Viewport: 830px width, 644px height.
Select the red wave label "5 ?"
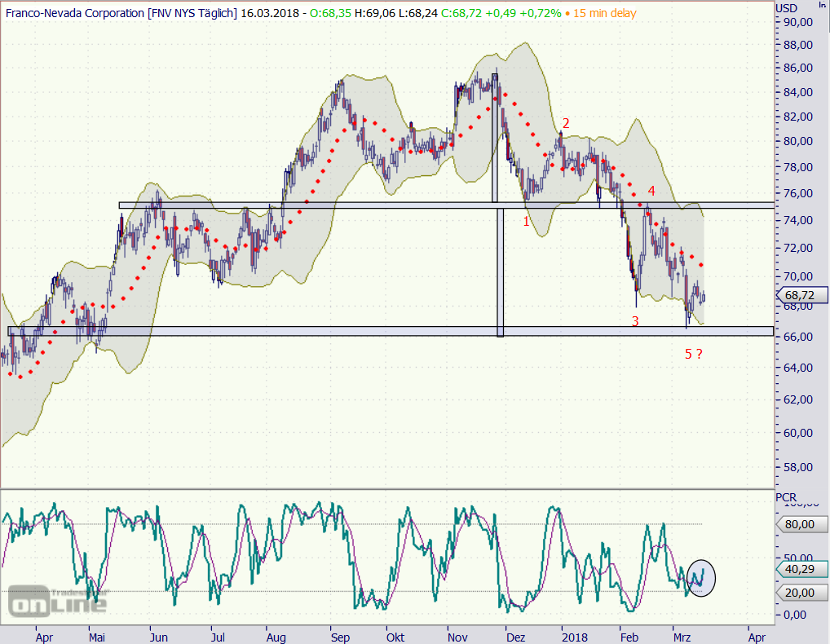click(x=694, y=354)
